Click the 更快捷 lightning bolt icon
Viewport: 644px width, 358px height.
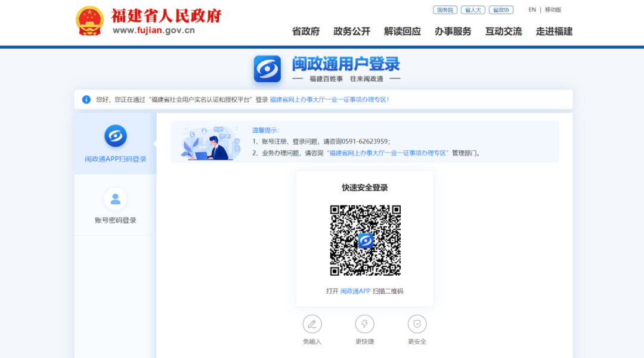(364, 324)
